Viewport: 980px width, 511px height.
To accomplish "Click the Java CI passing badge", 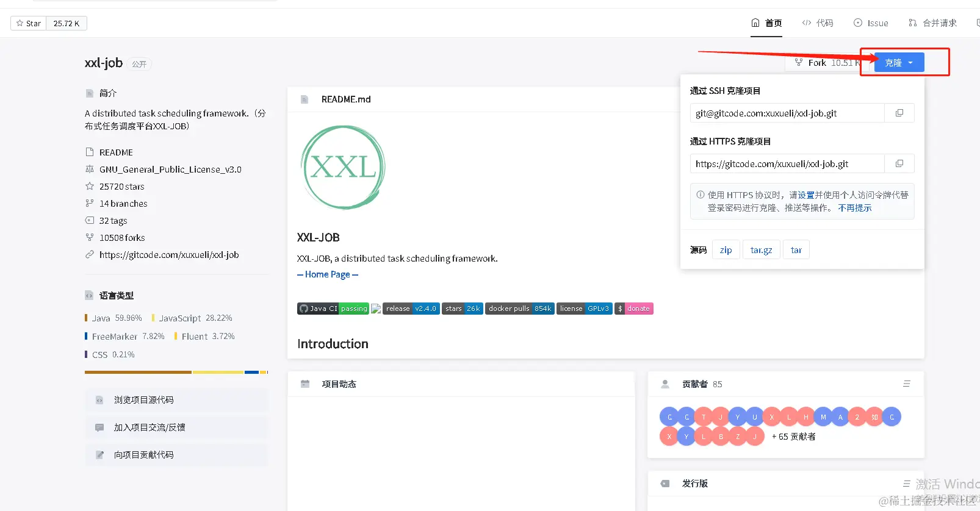I will tap(333, 309).
